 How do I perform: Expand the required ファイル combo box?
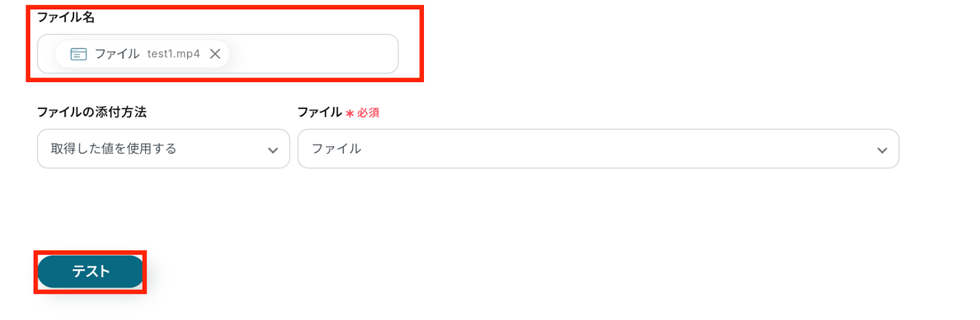point(598,149)
